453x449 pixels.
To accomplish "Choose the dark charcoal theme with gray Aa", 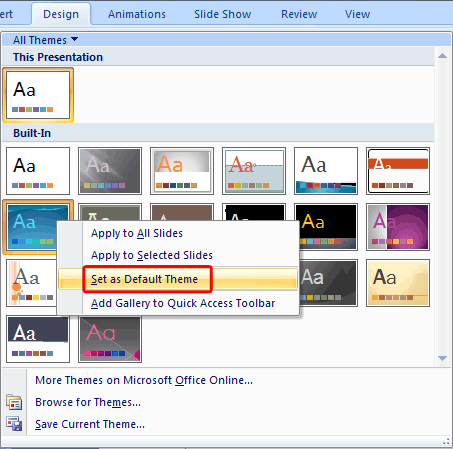I will pyautogui.click(x=329, y=283).
